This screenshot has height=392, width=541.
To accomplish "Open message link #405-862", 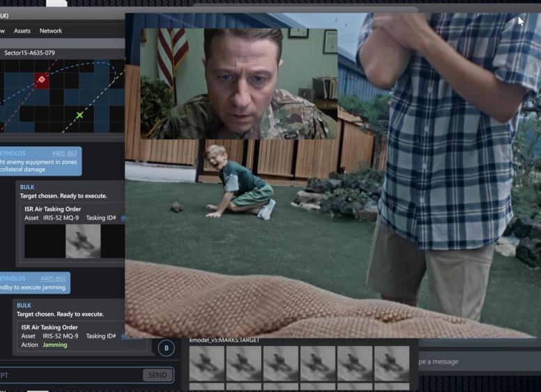I will 65,153.
